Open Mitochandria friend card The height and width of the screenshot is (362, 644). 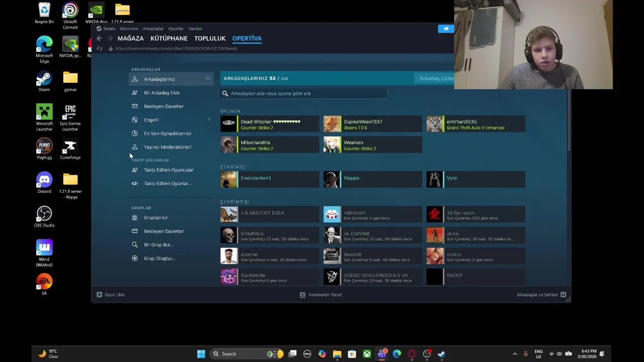270,145
